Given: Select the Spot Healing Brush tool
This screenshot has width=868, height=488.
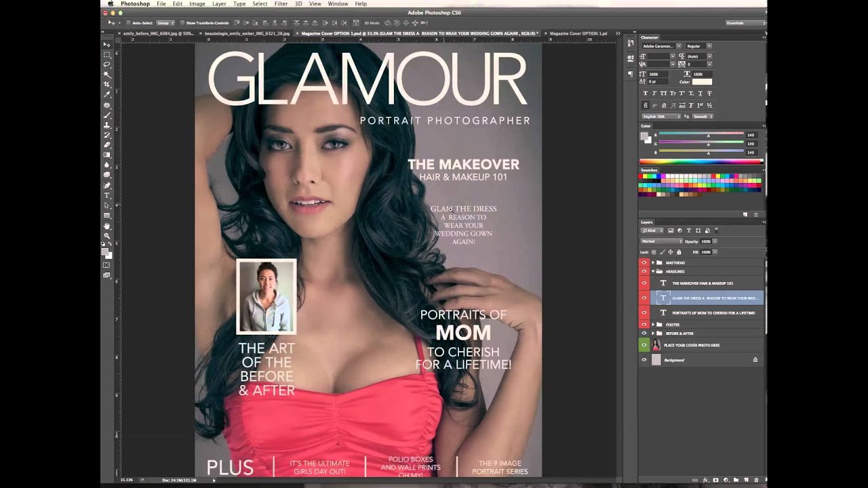Looking at the screenshot, I should tap(107, 105).
